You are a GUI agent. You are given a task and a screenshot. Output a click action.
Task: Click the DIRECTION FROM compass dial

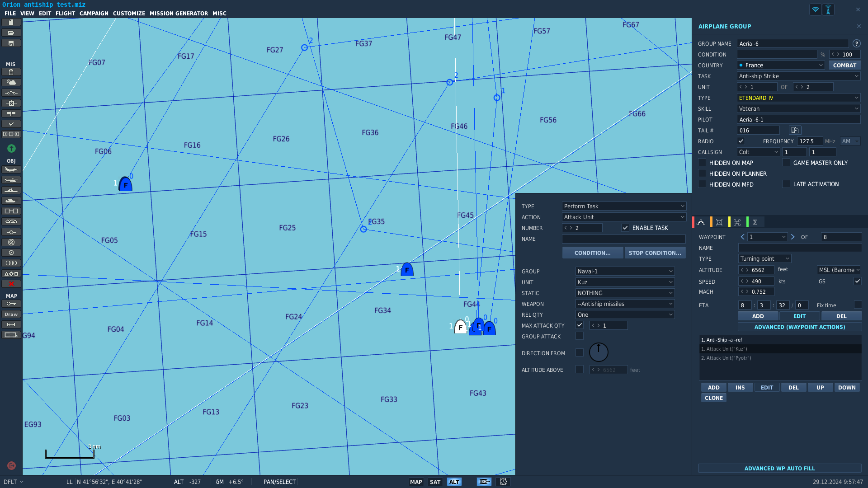tap(599, 352)
